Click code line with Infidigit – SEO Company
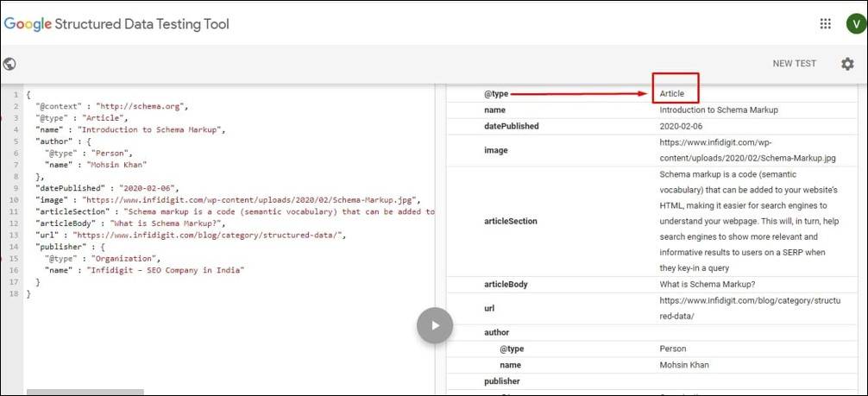The width and height of the screenshot is (868, 396). (x=144, y=270)
